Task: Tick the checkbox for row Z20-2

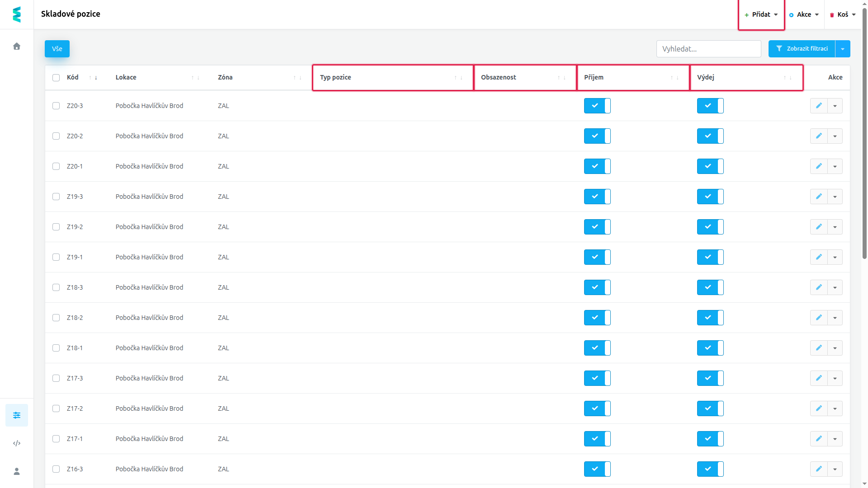Action: tap(56, 136)
